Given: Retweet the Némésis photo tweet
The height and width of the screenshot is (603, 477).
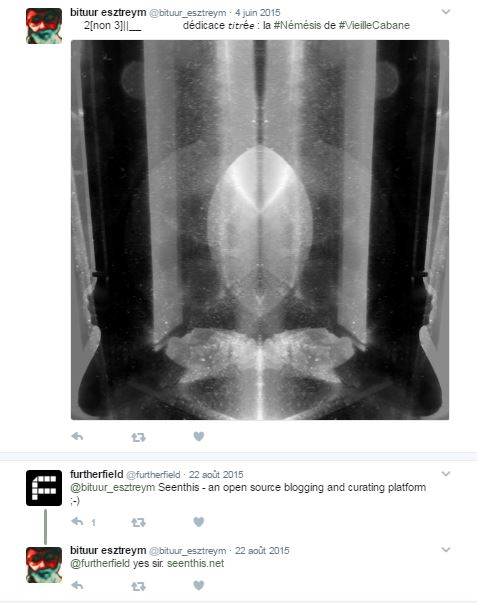Looking at the screenshot, I should click(x=138, y=437).
